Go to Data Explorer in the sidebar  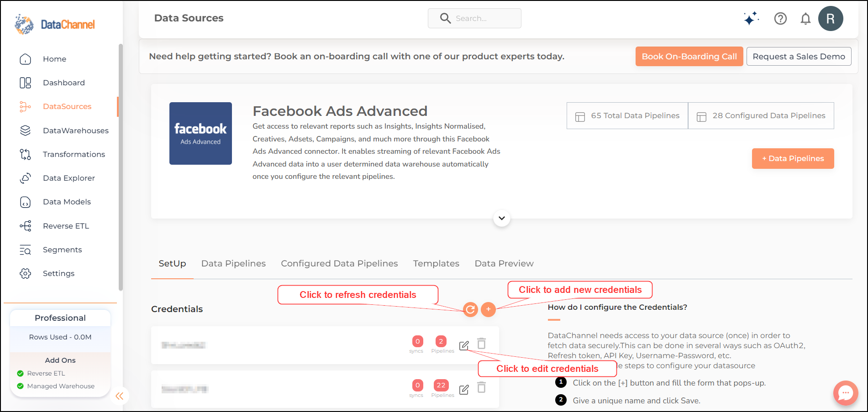coord(69,178)
